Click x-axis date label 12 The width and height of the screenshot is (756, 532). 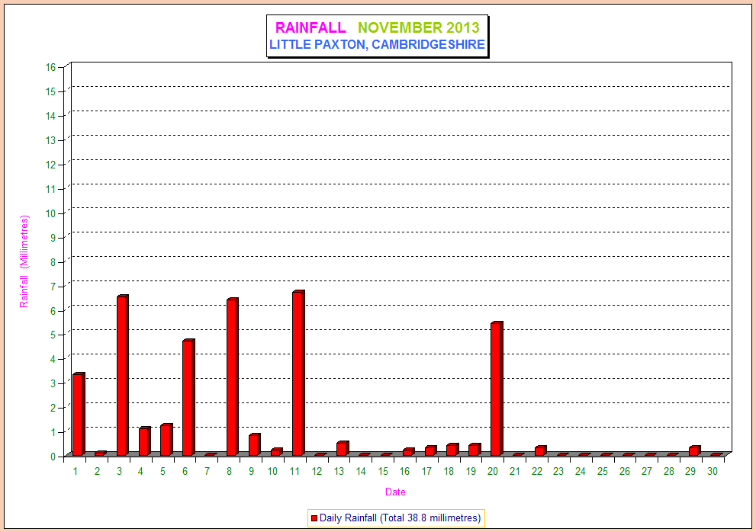tap(317, 471)
